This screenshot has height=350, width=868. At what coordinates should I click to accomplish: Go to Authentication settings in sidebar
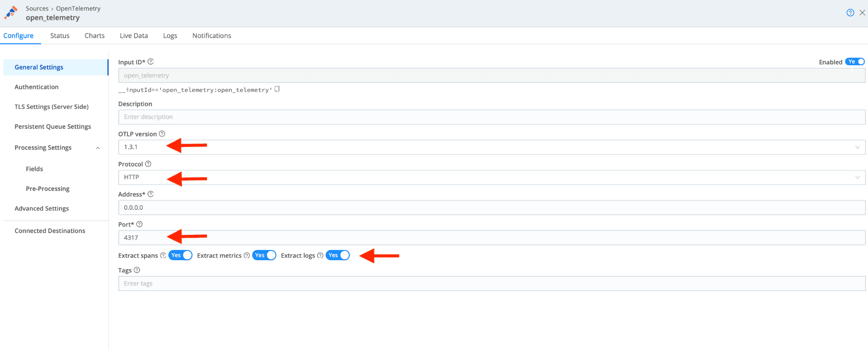point(36,87)
